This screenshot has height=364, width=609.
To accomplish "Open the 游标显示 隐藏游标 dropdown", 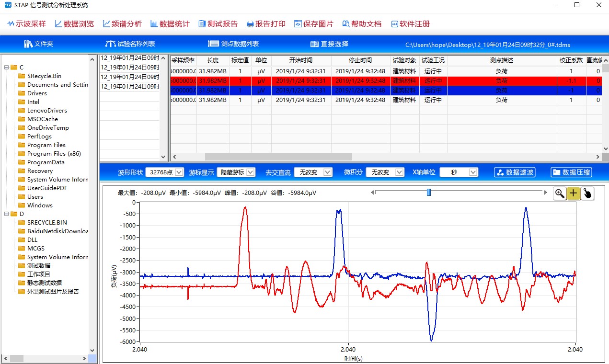I will click(236, 172).
